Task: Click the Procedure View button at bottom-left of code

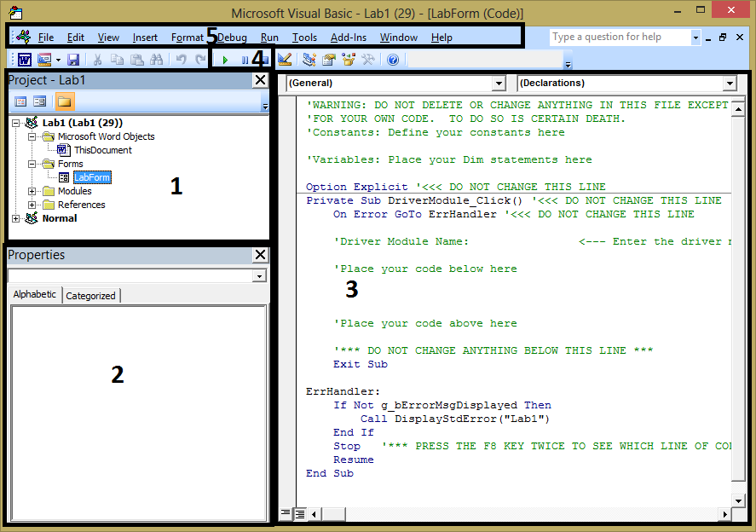Action: 286,513
